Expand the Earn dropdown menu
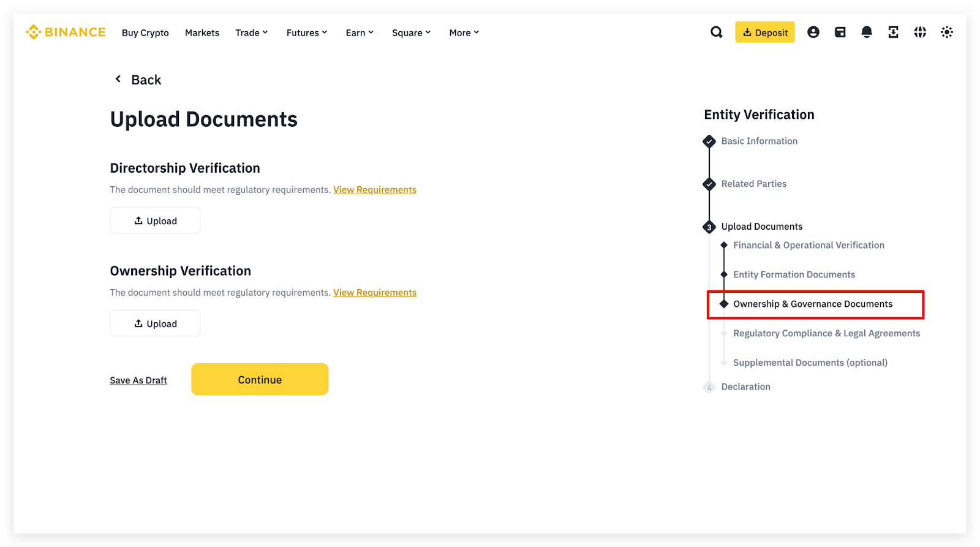This screenshot has height=547, width=980. (x=359, y=33)
